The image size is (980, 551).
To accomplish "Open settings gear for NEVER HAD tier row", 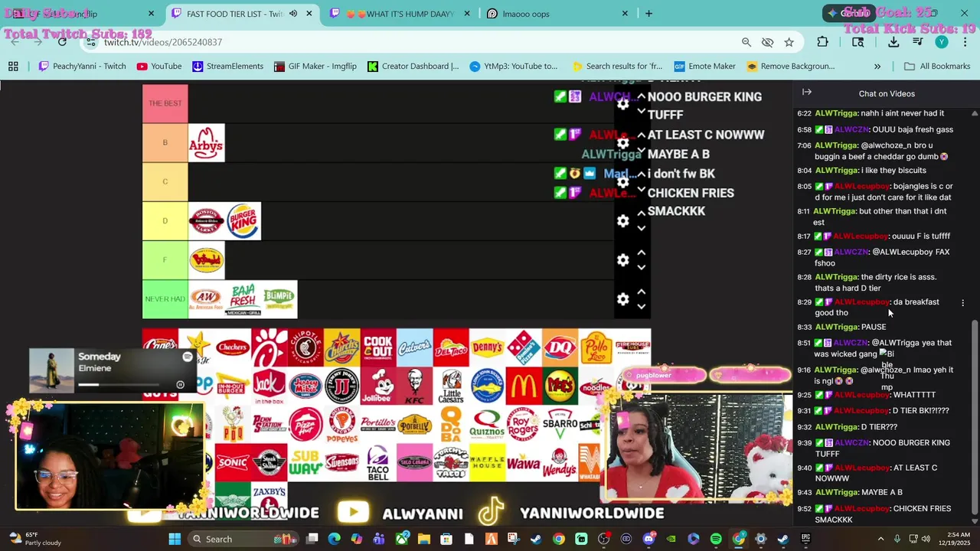I will tap(623, 299).
